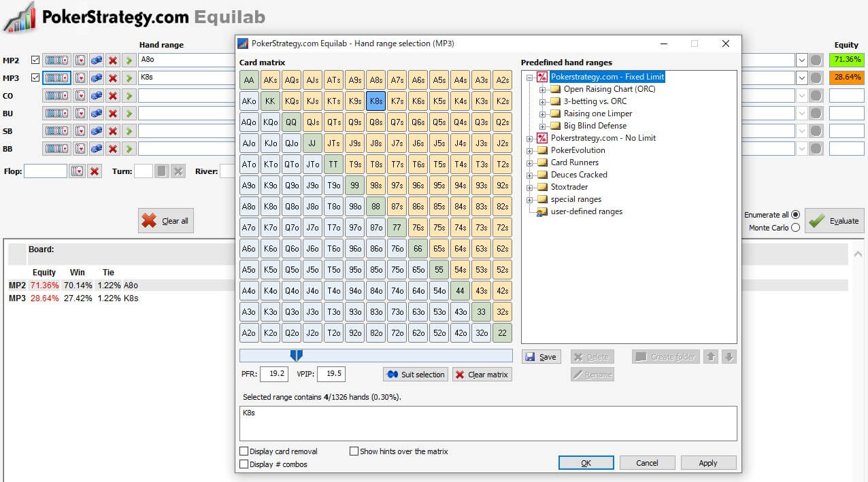868x482 pixels.
Task: Click green arrow icon in MP2 row
Action: pos(129,60)
